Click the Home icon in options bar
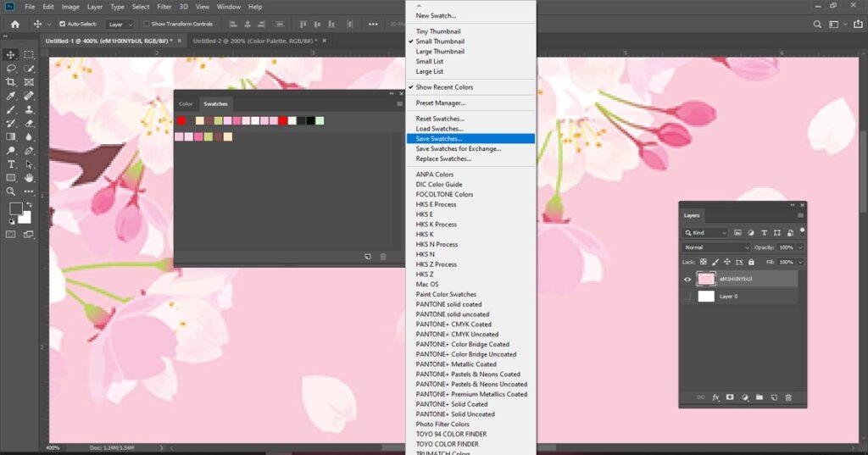The width and height of the screenshot is (868, 455). point(15,25)
